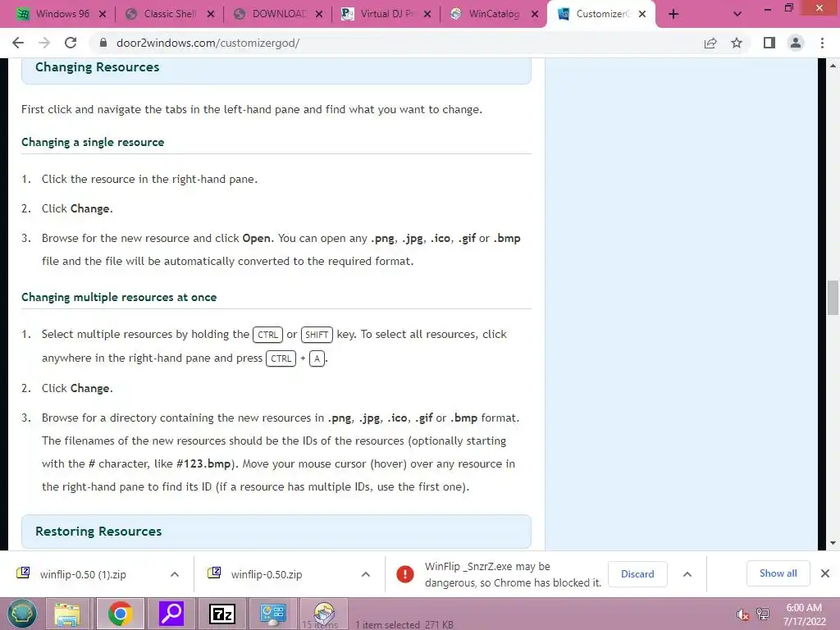The height and width of the screenshot is (630, 840).
Task: Open the Chrome profile icon
Action: 796,43
